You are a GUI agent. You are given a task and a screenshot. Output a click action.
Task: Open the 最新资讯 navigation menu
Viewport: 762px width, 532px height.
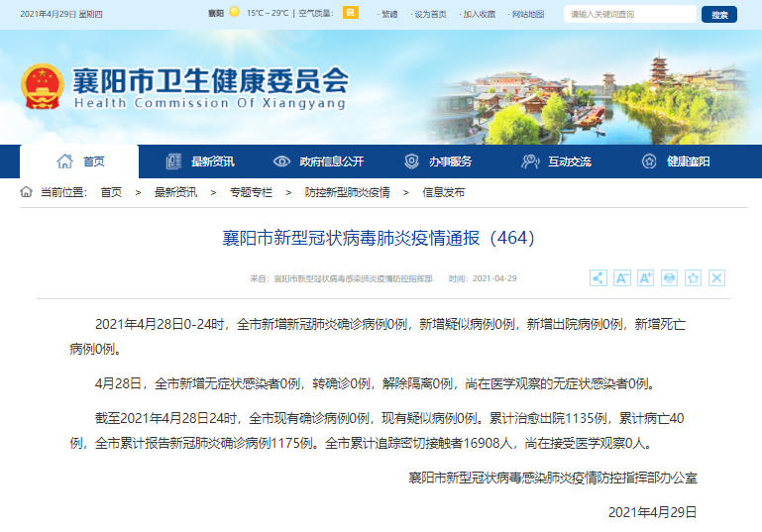click(201, 161)
